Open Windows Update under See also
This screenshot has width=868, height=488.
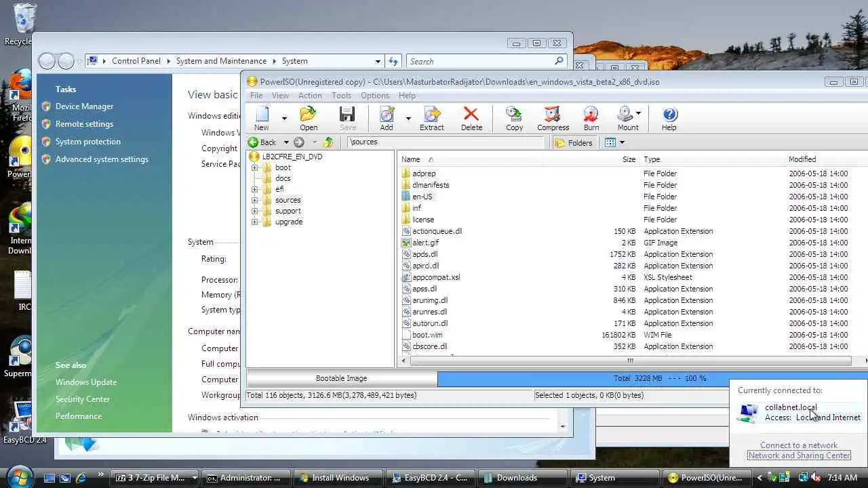pyautogui.click(x=86, y=382)
